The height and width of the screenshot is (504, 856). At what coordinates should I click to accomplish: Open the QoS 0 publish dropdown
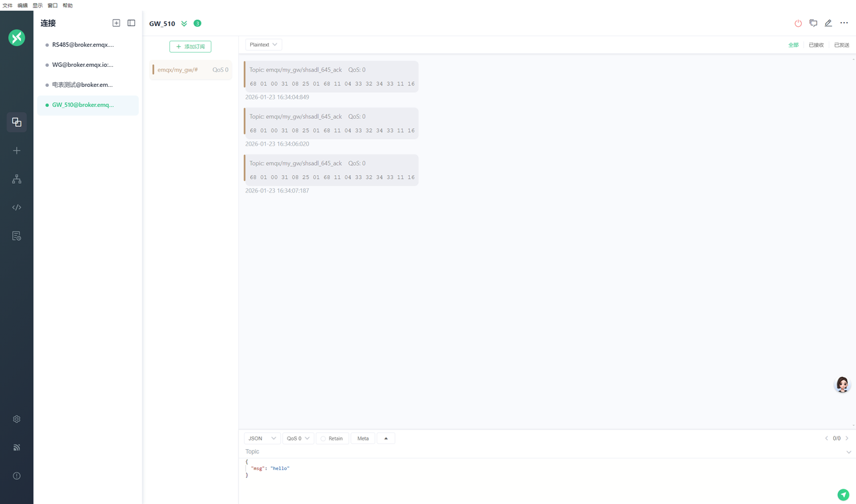point(298,438)
